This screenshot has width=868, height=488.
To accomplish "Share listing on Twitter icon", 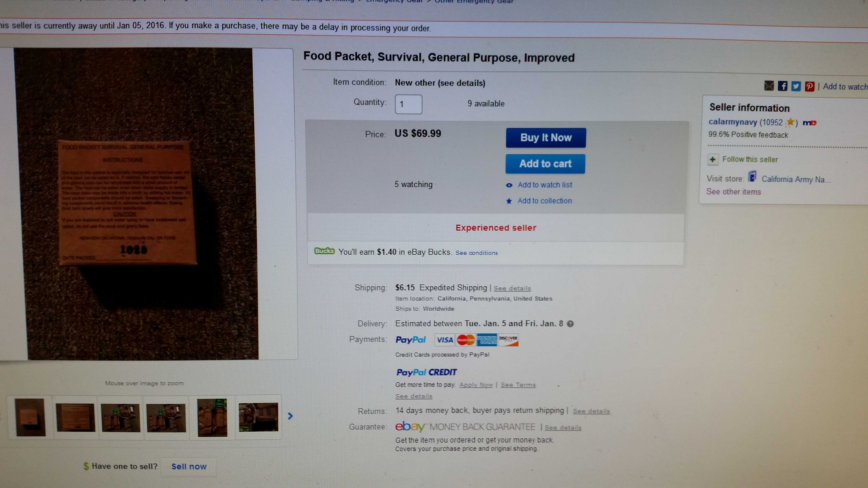I will click(x=796, y=86).
